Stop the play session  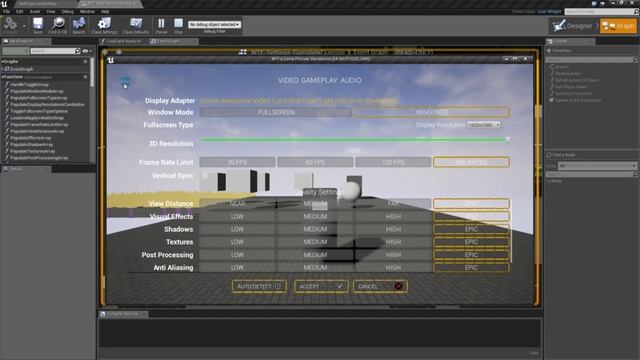[178, 25]
